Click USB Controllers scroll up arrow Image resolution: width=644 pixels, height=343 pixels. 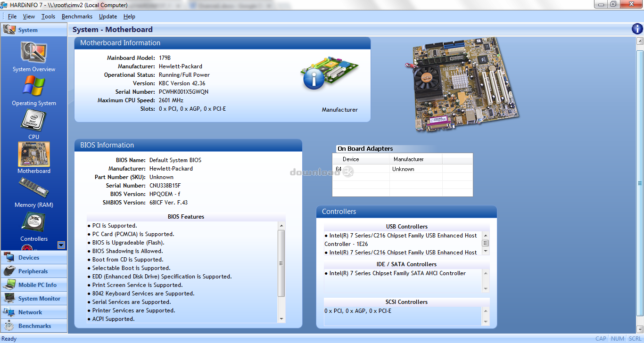[x=486, y=235]
